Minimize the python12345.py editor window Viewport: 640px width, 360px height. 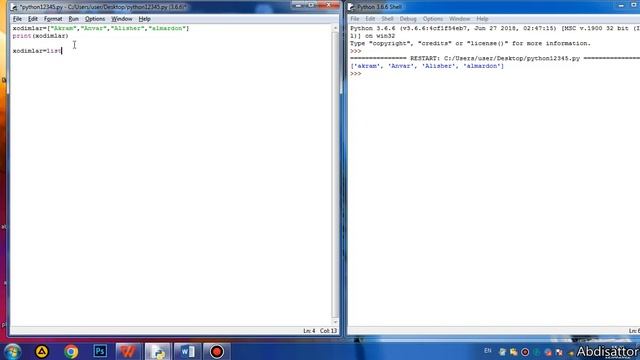[x=298, y=5]
